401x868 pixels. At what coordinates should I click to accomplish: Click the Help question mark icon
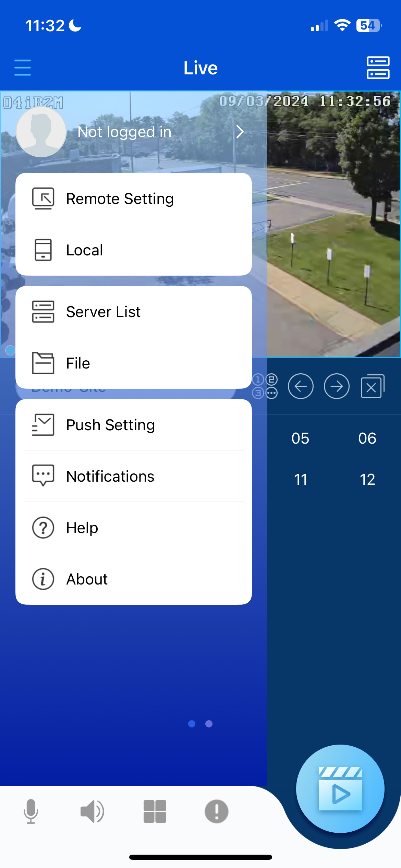click(43, 528)
